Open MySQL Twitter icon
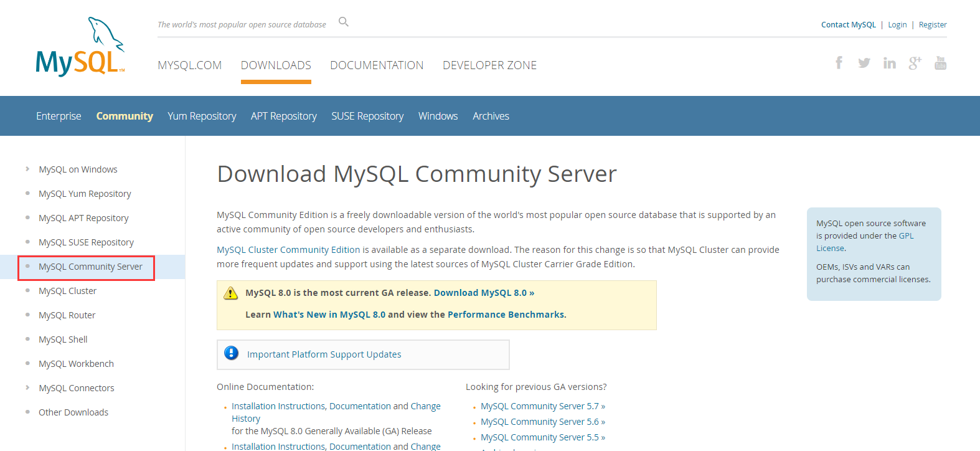The height and width of the screenshot is (451, 980). [864, 63]
